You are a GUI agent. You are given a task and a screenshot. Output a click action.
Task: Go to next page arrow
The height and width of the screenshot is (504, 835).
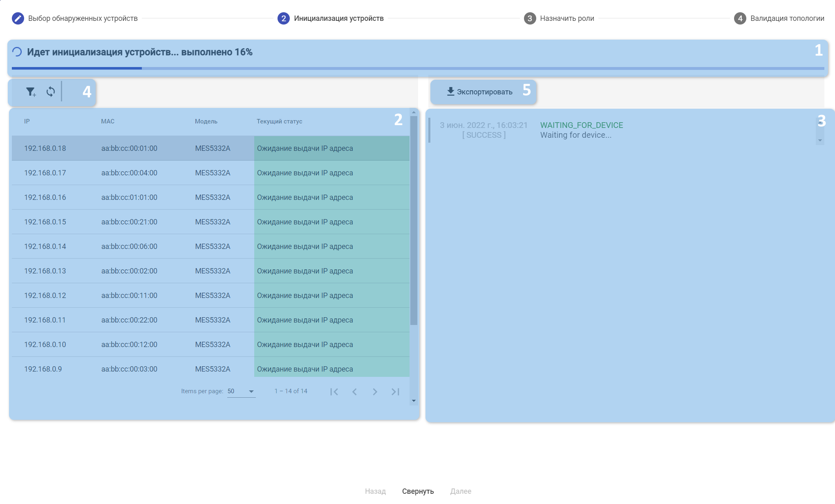click(x=375, y=392)
